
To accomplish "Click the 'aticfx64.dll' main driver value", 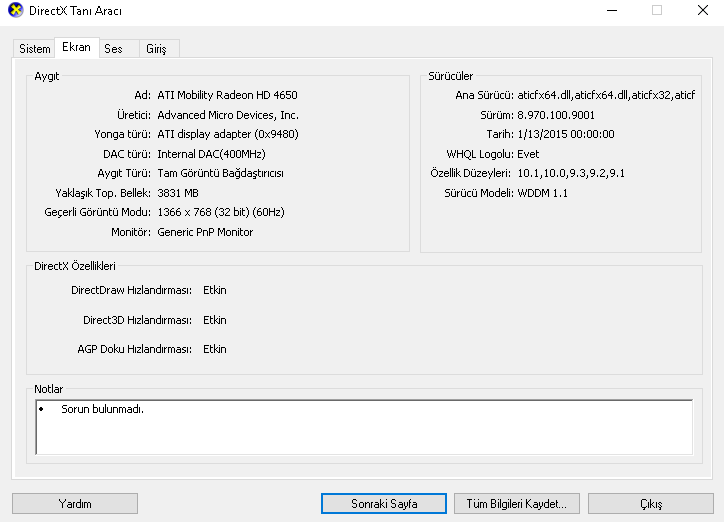I will 606,95.
